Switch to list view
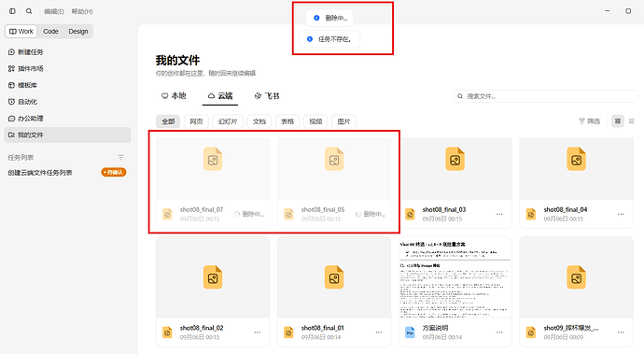 pos(632,120)
